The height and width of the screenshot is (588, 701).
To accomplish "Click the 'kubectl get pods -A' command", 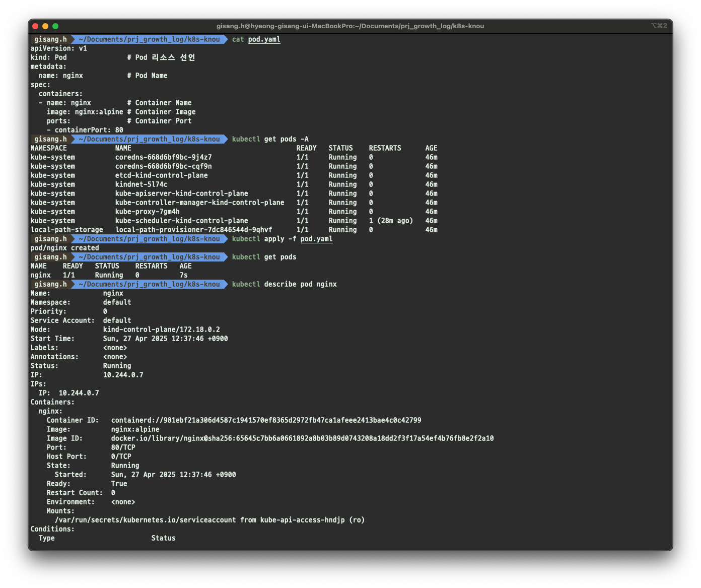I will pyautogui.click(x=270, y=139).
